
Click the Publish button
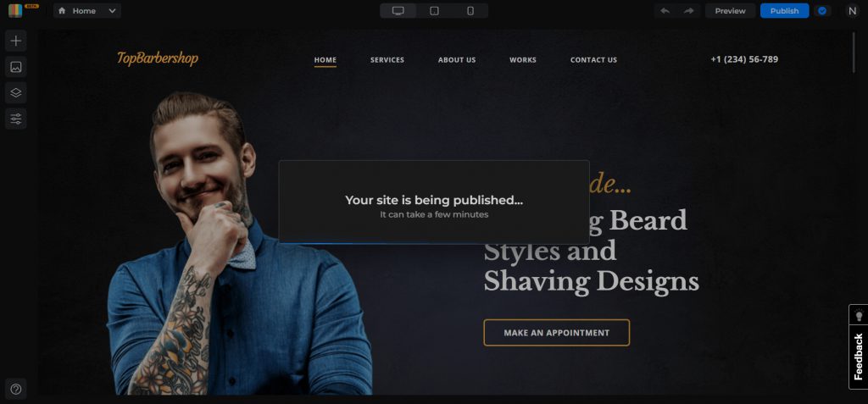[x=784, y=10]
